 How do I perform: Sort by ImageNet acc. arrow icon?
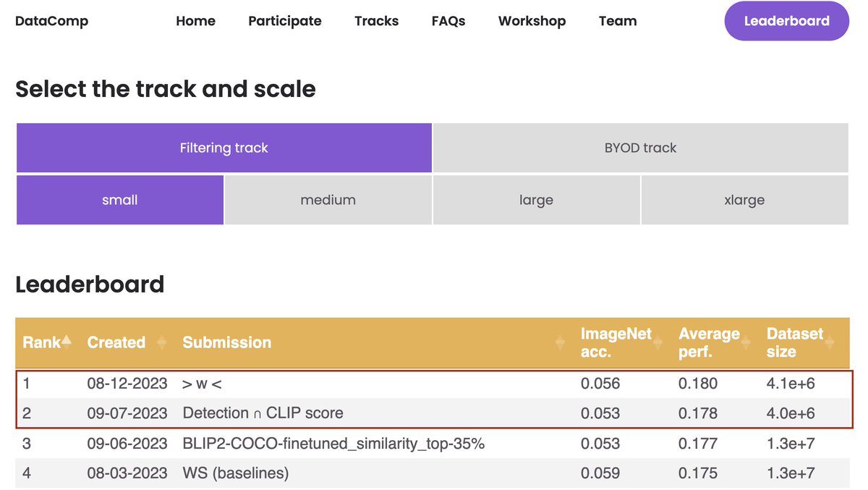[658, 342]
